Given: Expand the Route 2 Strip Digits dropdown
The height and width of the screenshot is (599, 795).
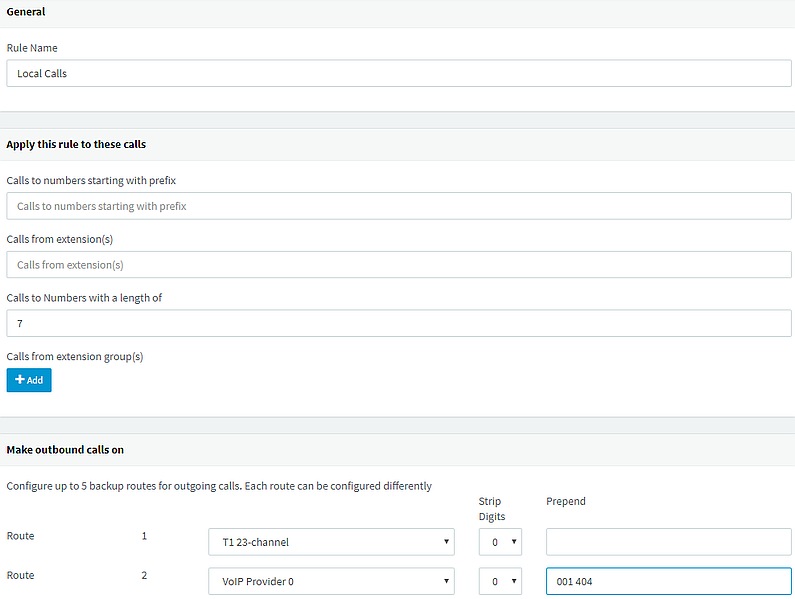Looking at the screenshot, I should (x=500, y=581).
